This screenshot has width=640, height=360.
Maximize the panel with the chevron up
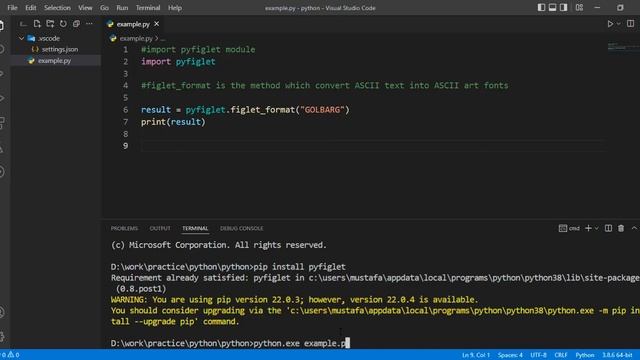[x=634, y=228]
